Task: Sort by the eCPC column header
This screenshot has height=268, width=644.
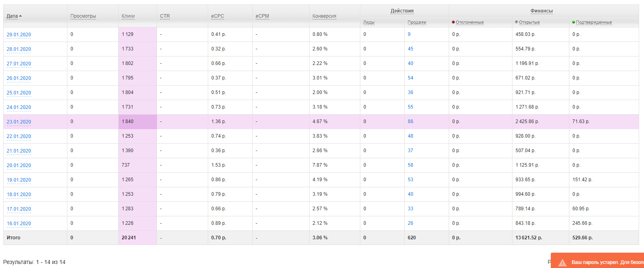Action: click(x=217, y=16)
